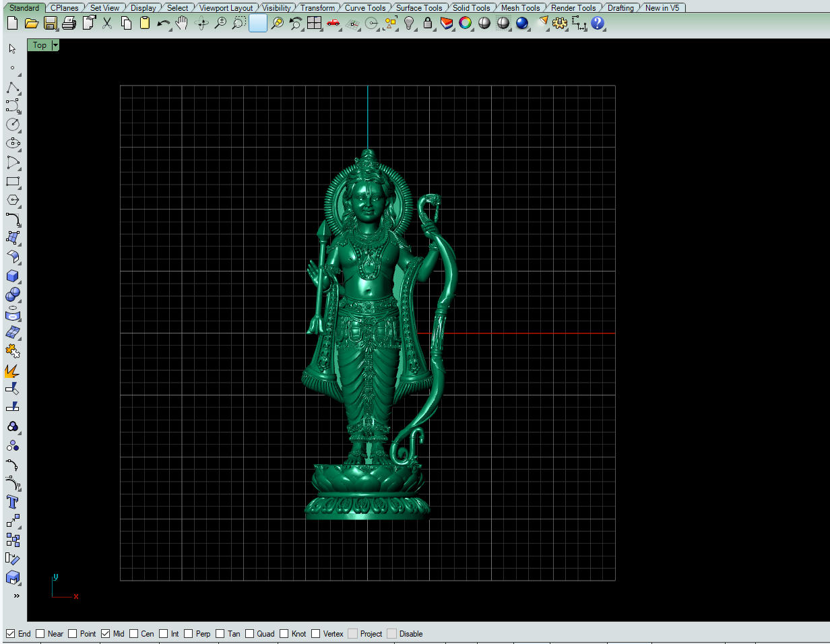Open the four-viewport layout icon
Screen dimensions: 830x644
point(314,24)
